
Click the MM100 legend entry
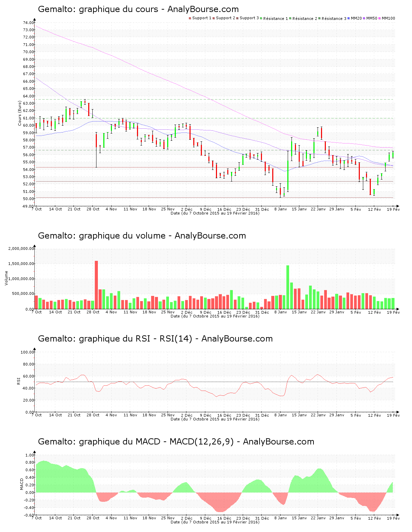point(387,18)
